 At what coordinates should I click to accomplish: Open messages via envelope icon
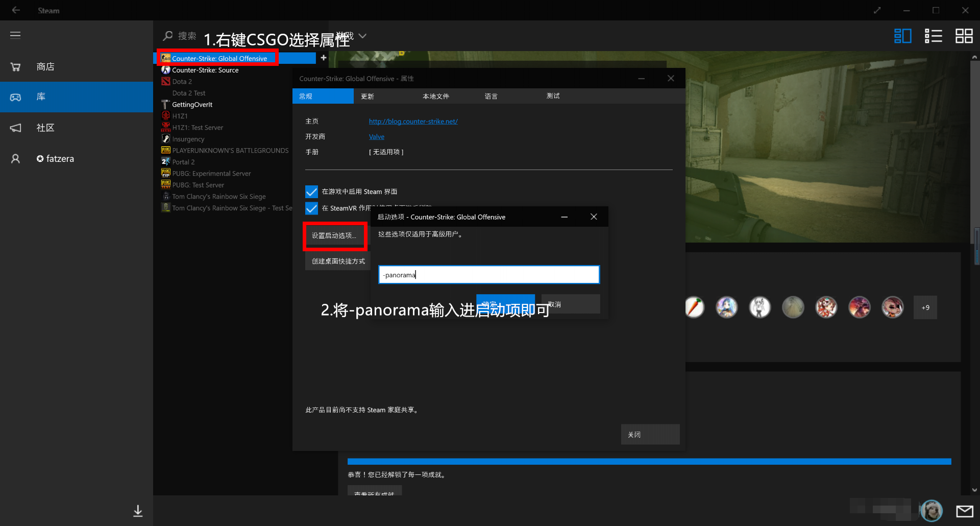pos(964,511)
